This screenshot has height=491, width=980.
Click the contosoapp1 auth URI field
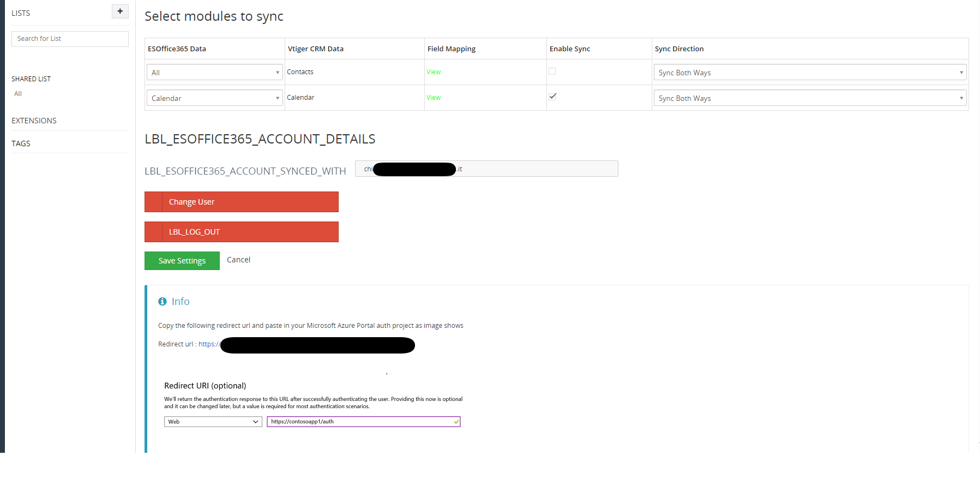tap(364, 422)
